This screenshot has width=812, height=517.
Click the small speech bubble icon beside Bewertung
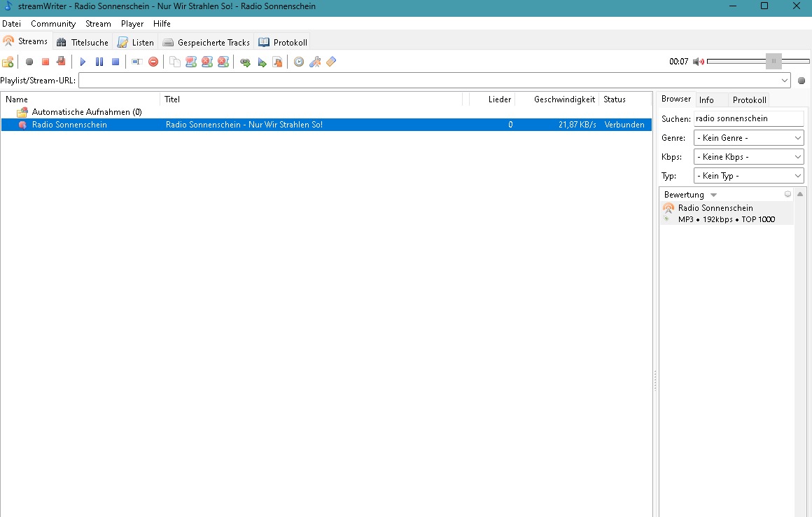[x=787, y=194]
